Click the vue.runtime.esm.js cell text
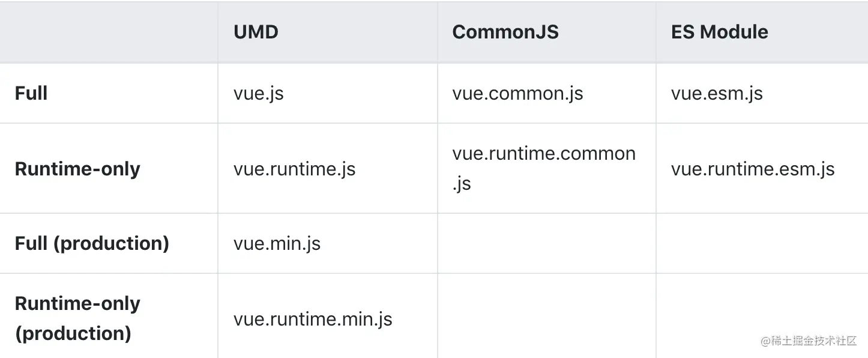The height and width of the screenshot is (358, 868). pyautogui.click(x=753, y=169)
